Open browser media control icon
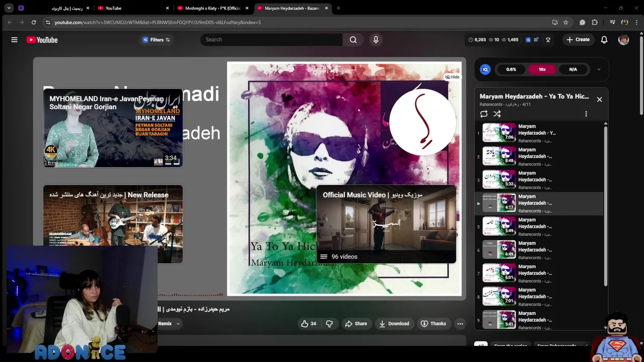Screen dimensions: 644x362 click(612, 22)
